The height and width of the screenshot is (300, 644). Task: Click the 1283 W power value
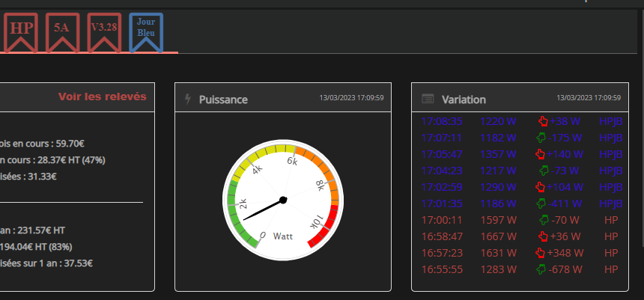[498, 269]
